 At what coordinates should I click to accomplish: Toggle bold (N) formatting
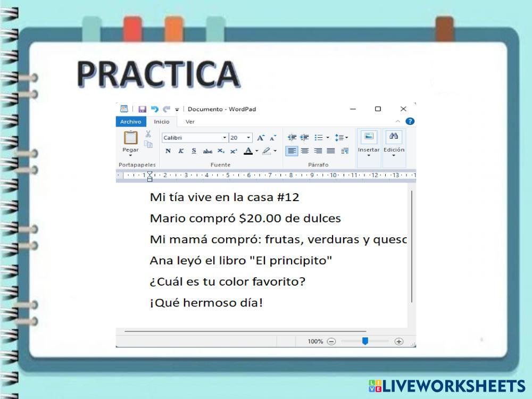(x=168, y=151)
